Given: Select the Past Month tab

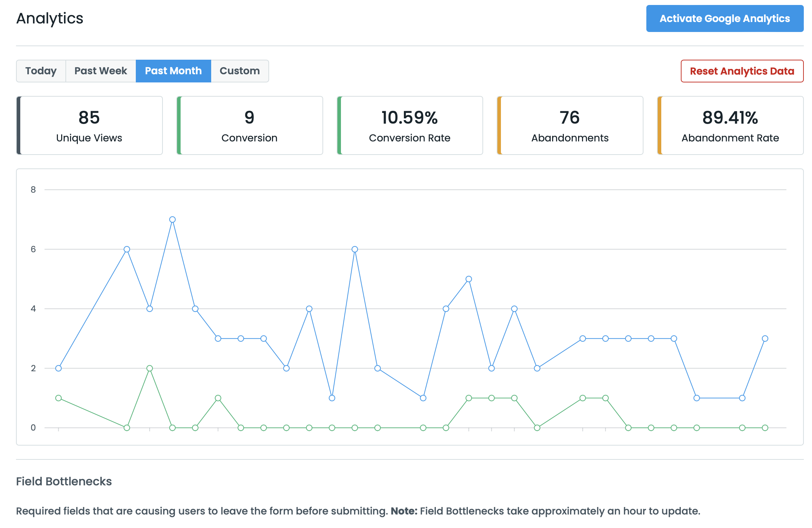Looking at the screenshot, I should (173, 71).
